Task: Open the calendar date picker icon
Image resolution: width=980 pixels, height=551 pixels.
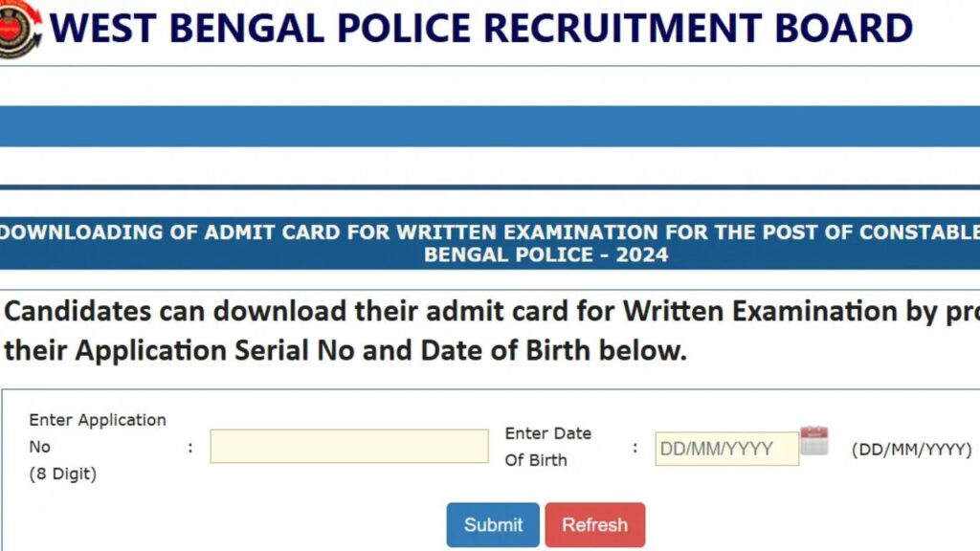Action: (813, 441)
